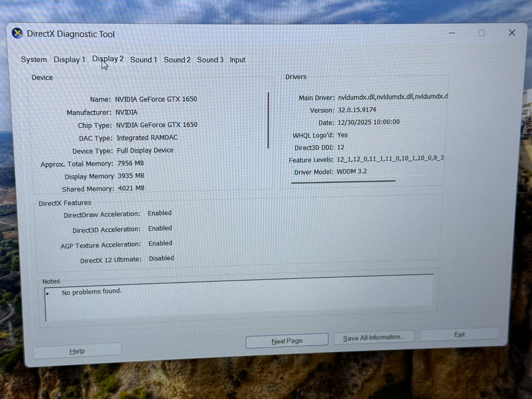Click the driver date 12/30/2025 10:00:00
This screenshot has width=532, height=399.
pos(368,122)
